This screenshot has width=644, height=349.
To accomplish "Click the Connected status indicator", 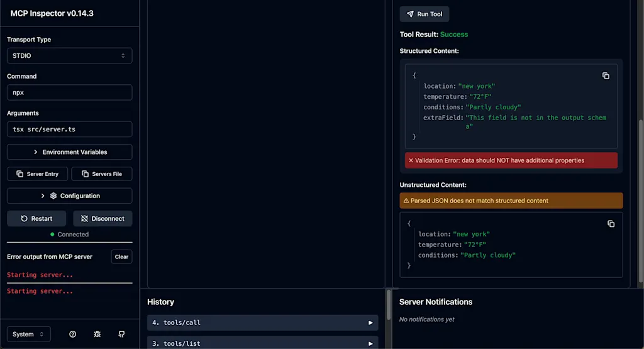I will [x=69, y=235].
